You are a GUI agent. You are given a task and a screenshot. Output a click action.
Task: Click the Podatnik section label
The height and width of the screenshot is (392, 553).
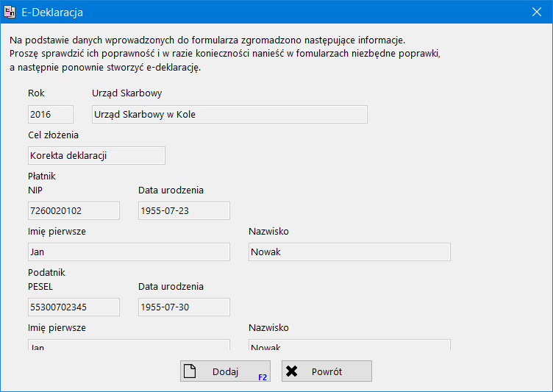47,272
